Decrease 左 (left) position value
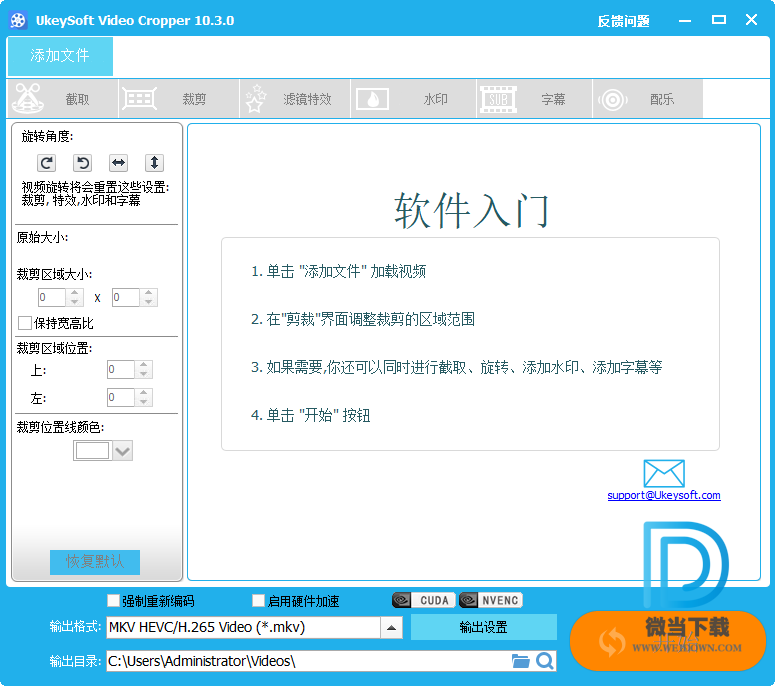 pyautogui.click(x=143, y=402)
